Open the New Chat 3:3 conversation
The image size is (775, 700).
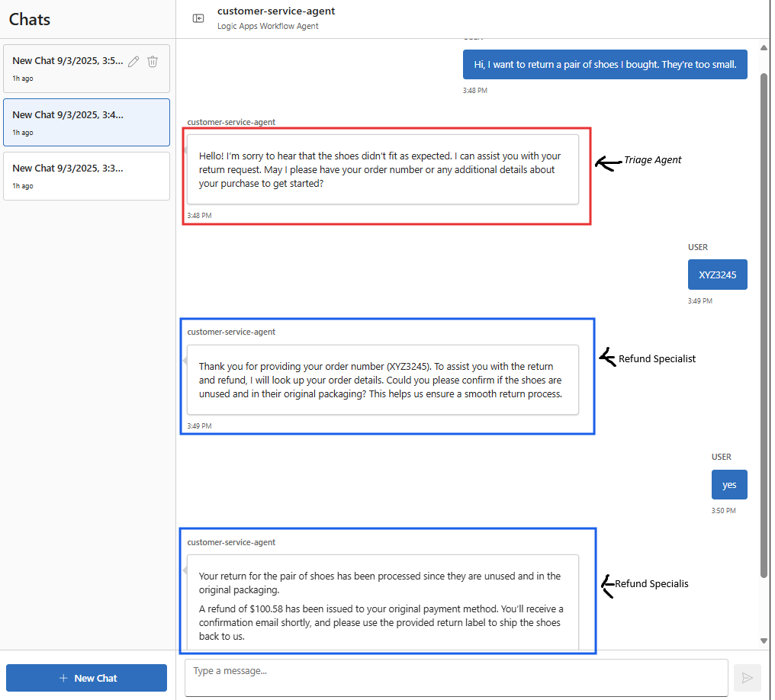(x=86, y=175)
